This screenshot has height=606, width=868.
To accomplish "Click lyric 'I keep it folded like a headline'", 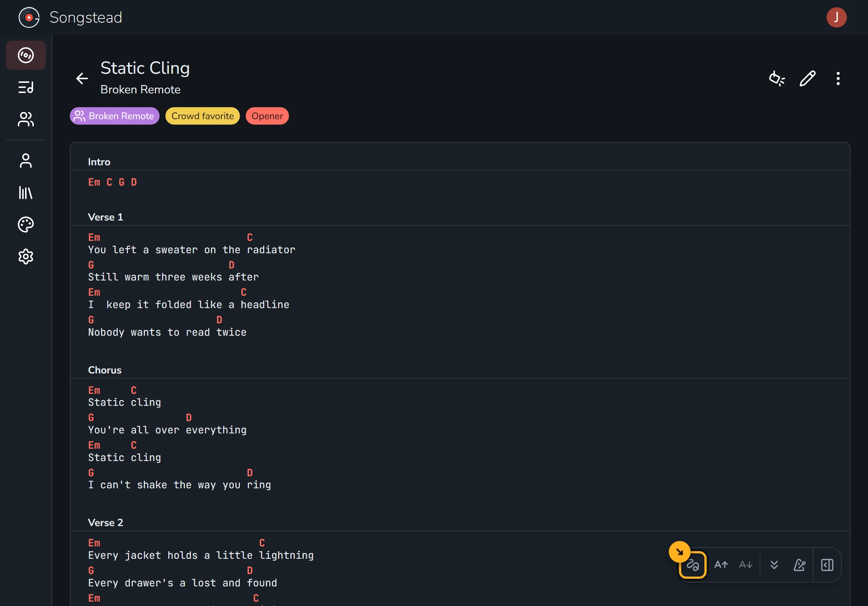I will tap(189, 304).
